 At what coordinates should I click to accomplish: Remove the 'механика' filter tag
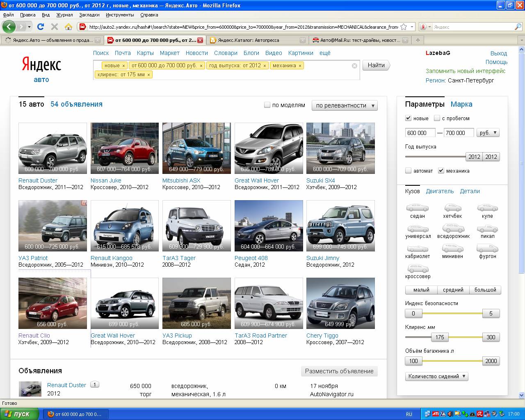(x=300, y=66)
